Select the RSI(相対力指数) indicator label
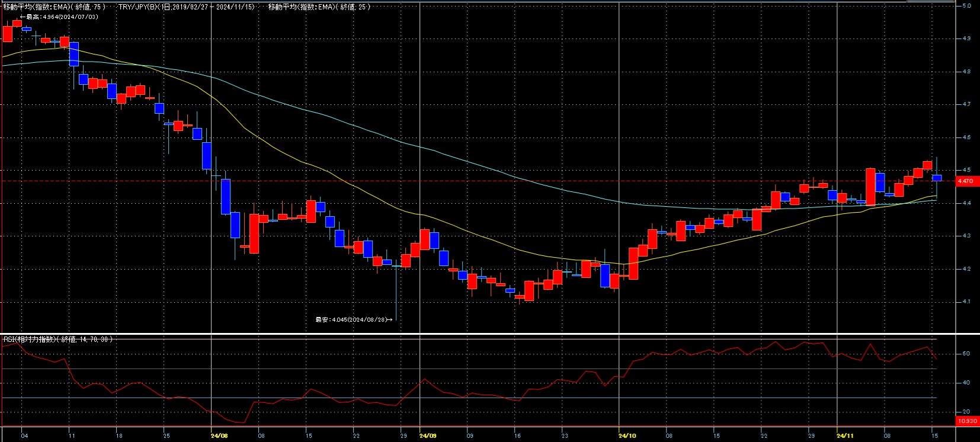Viewport: 980px width, 442px height. click(x=58, y=339)
